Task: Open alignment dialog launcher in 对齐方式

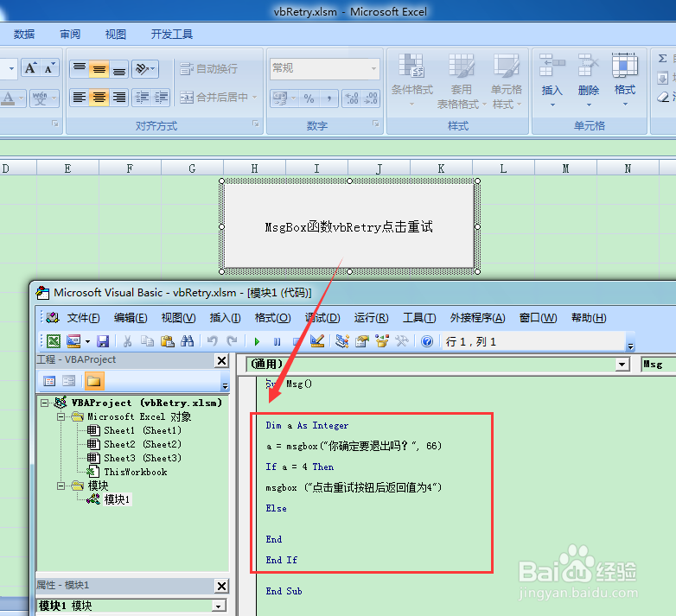Action: (x=256, y=124)
